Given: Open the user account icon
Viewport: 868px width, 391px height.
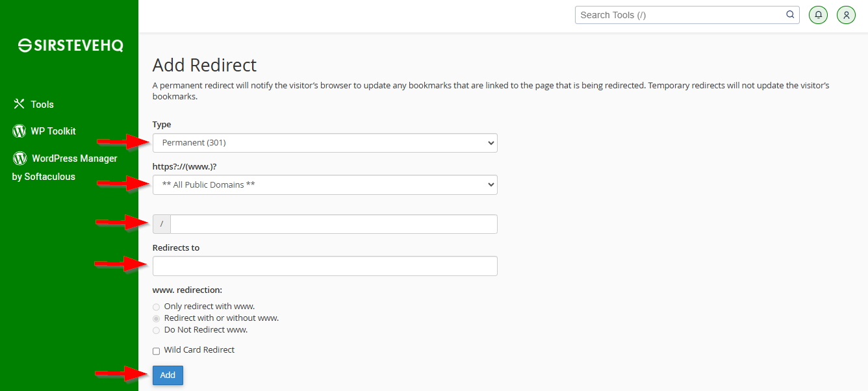Looking at the screenshot, I should tap(846, 15).
